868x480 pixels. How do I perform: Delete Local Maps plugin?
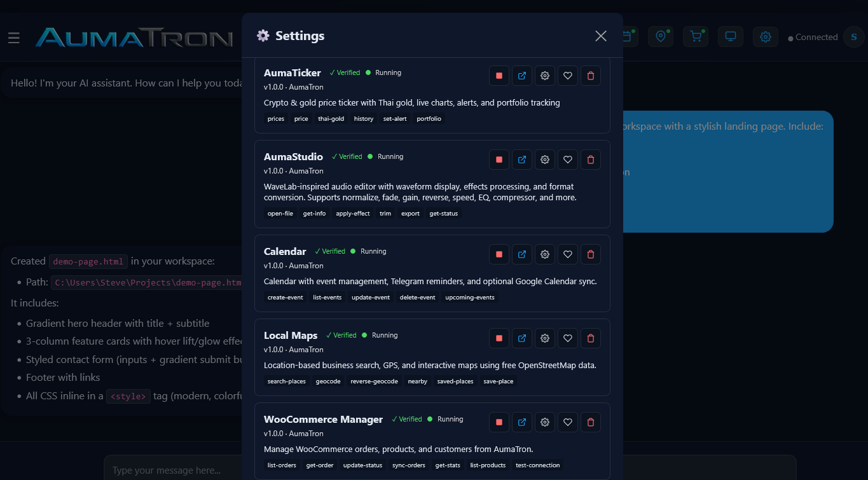(591, 338)
